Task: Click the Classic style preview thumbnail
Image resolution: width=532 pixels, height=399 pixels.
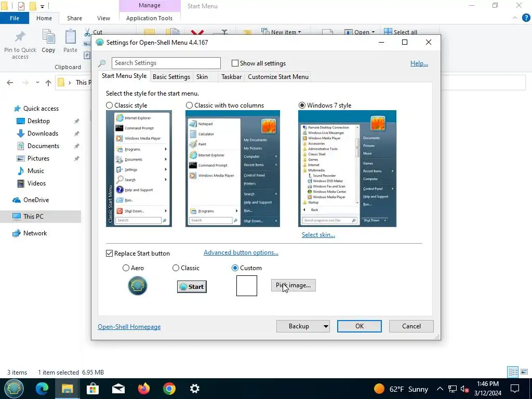Action: point(139,168)
